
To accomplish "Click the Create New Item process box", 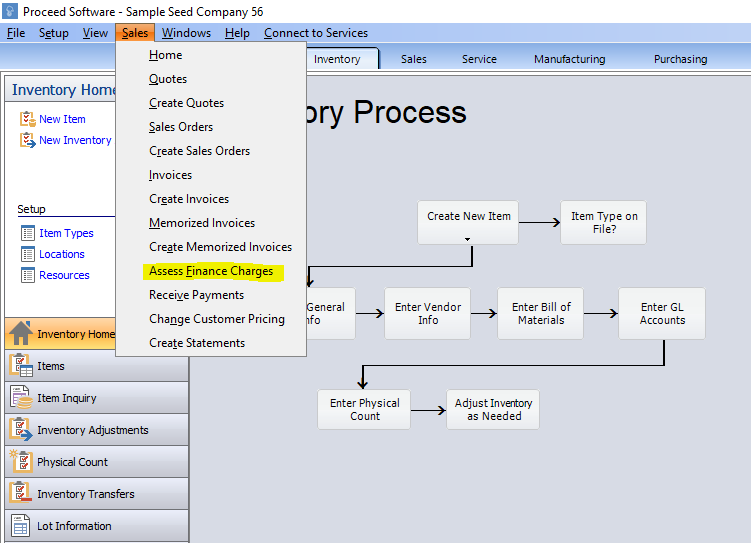I will pyautogui.click(x=468, y=222).
